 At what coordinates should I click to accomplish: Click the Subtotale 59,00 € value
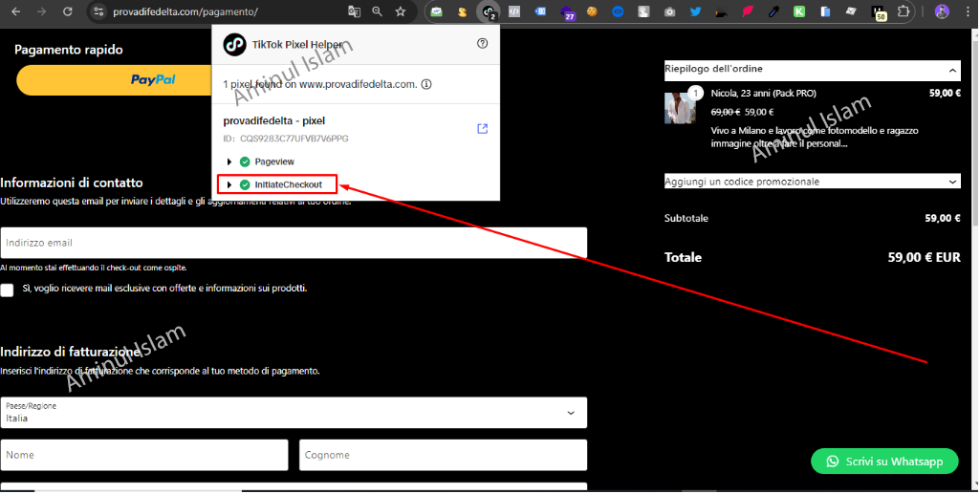click(x=943, y=218)
